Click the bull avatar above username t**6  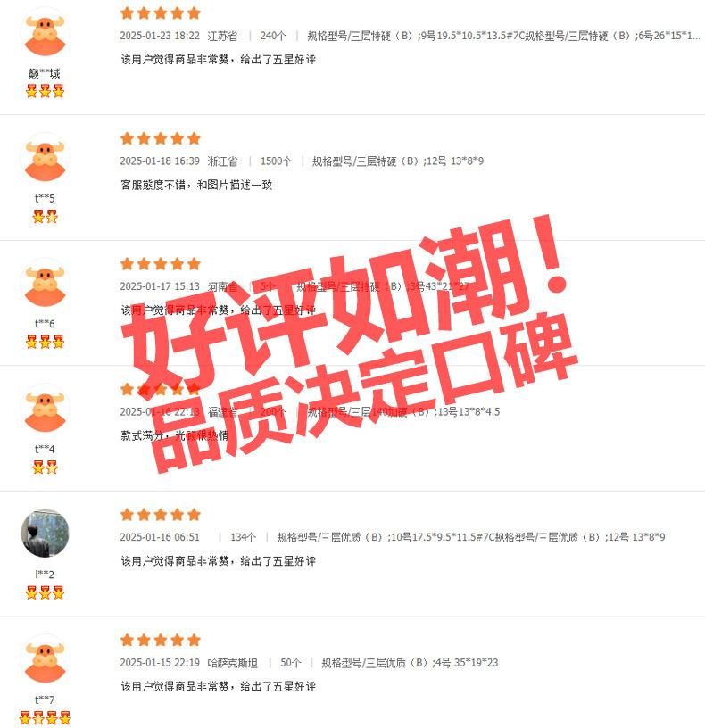tap(45, 283)
